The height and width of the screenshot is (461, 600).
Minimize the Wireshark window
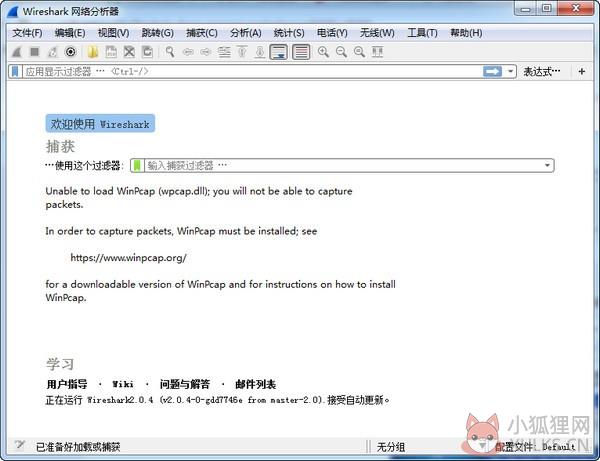tap(526, 8)
